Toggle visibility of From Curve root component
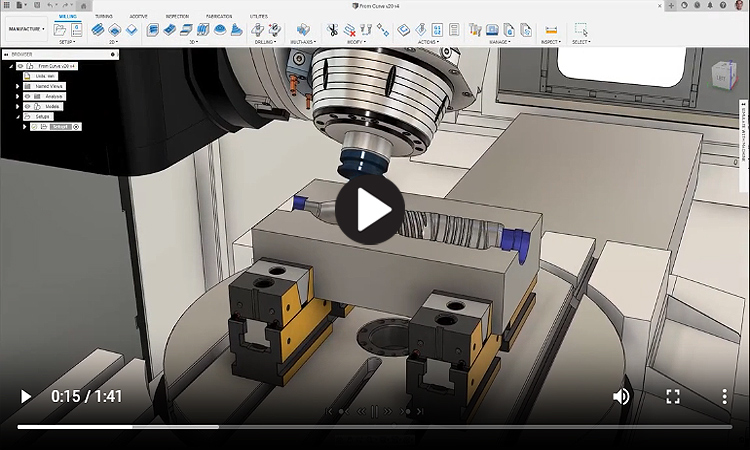Viewport: 750px width, 450px height. pyautogui.click(x=21, y=66)
